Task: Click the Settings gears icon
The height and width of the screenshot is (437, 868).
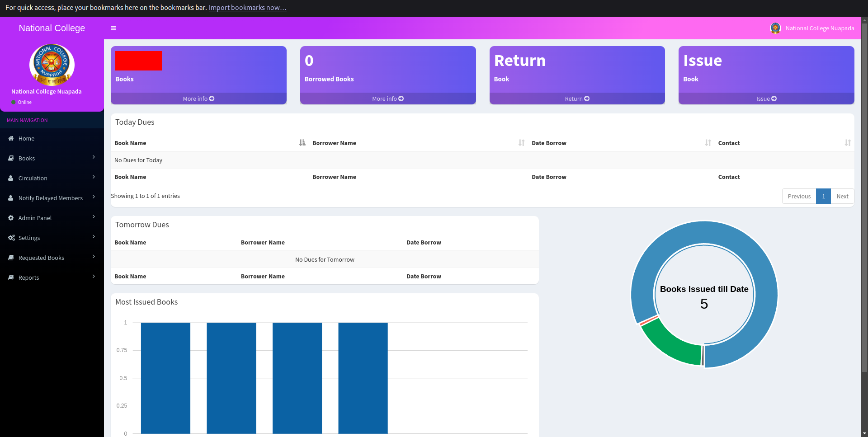Action: 11,238
